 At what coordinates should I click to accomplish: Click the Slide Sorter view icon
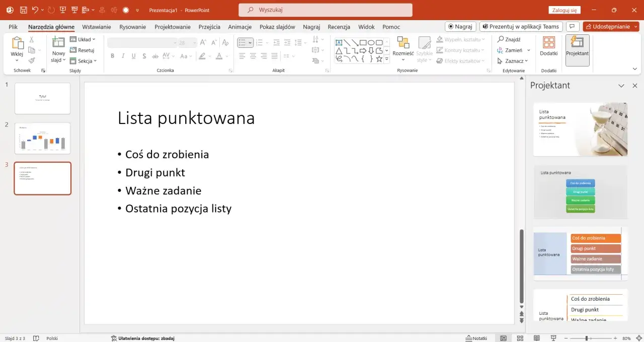[520, 338]
